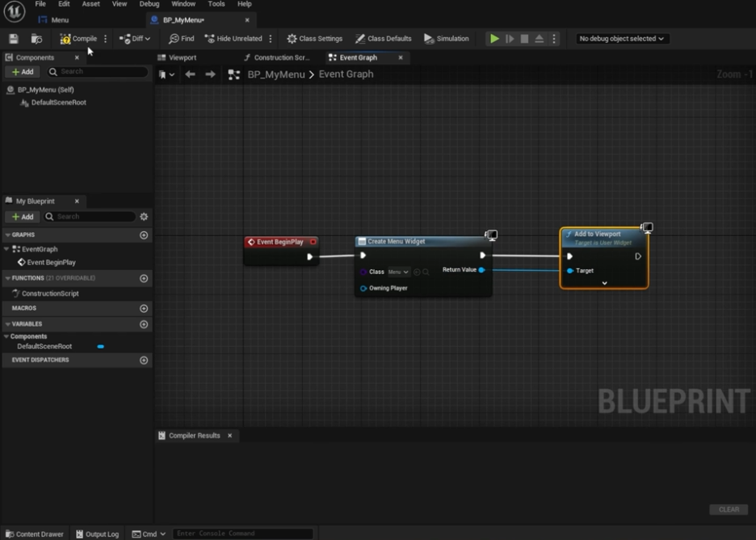This screenshot has height=540, width=756.
Task: Click the frame skip playback icon
Action: 510,39
